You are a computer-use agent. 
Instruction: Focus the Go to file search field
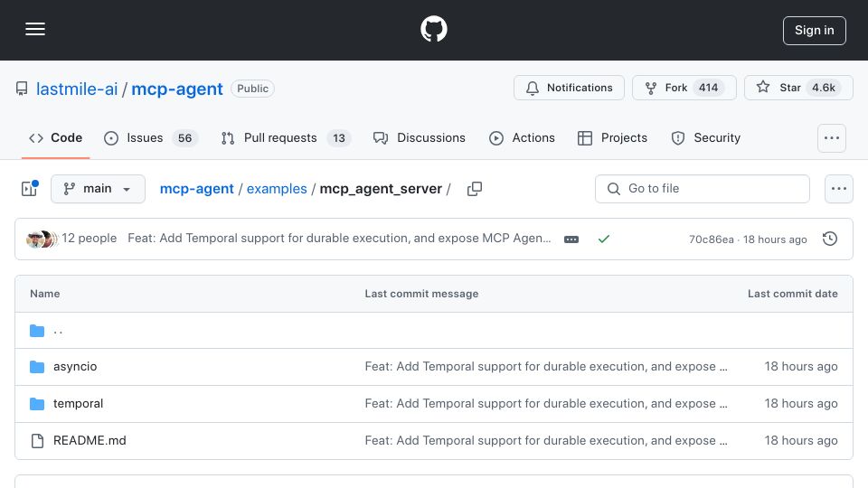[x=702, y=189]
